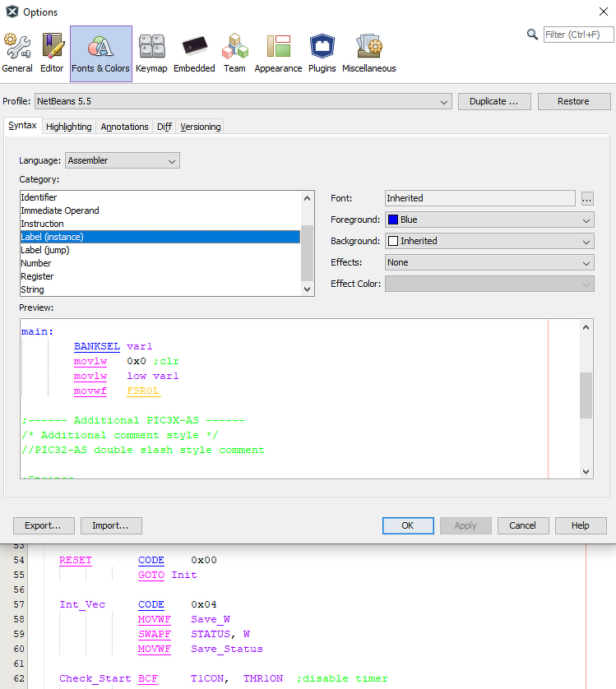Click the Export... button
Image resolution: width=616 pixels, height=689 pixels.
pos(44,526)
